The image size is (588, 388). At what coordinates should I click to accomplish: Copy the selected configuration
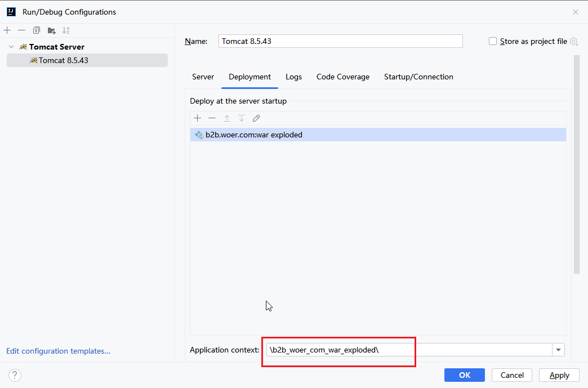click(x=37, y=30)
